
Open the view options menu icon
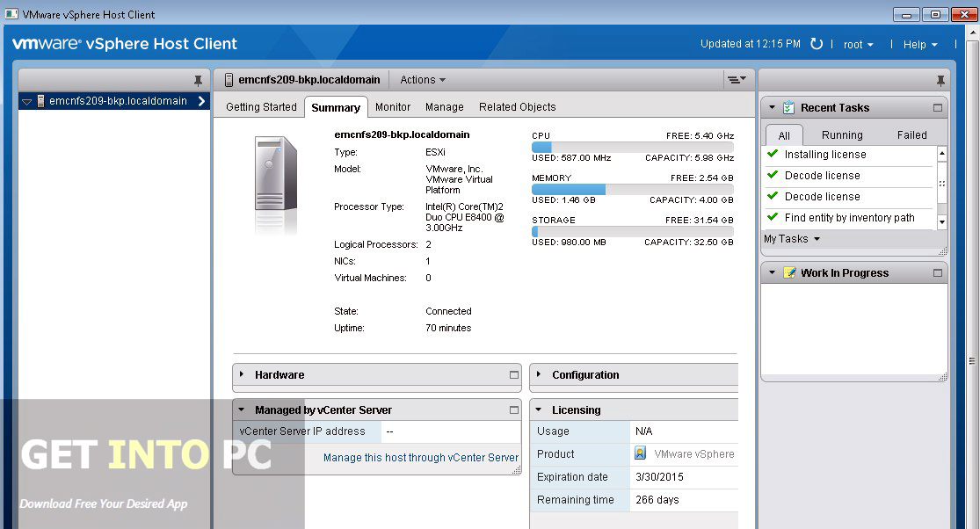click(737, 79)
